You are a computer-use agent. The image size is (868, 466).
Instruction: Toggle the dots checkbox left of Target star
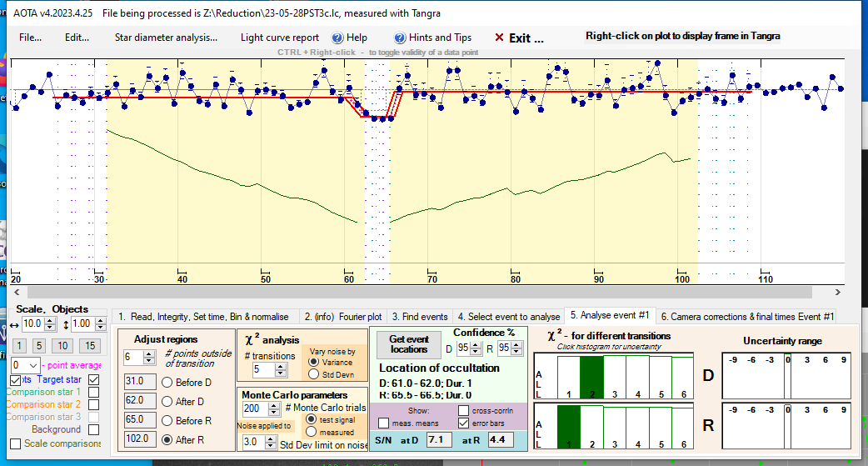point(16,380)
